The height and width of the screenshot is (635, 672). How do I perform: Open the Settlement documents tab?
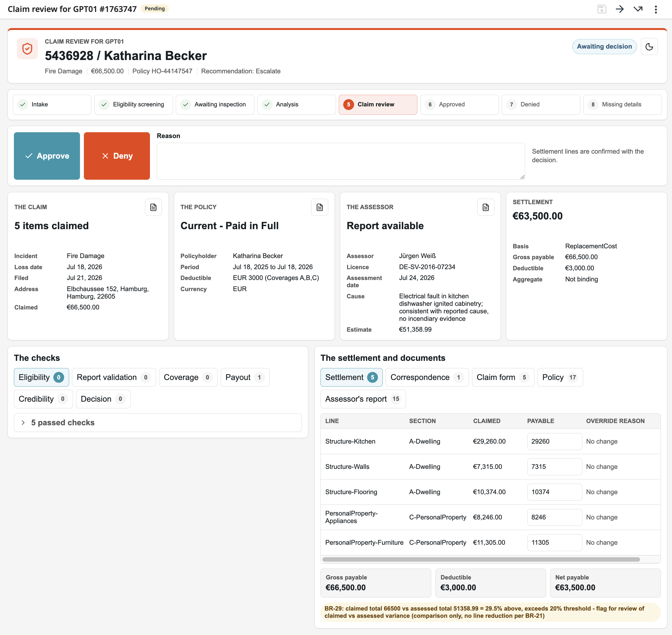click(x=351, y=377)
